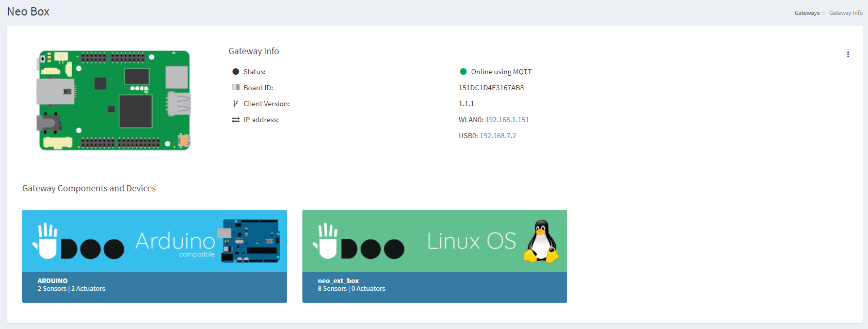This screenshot has width=868, height=329.
Task: Click the client version value 1.1.1
Action: pyautogui.click(x=467, y=104)
